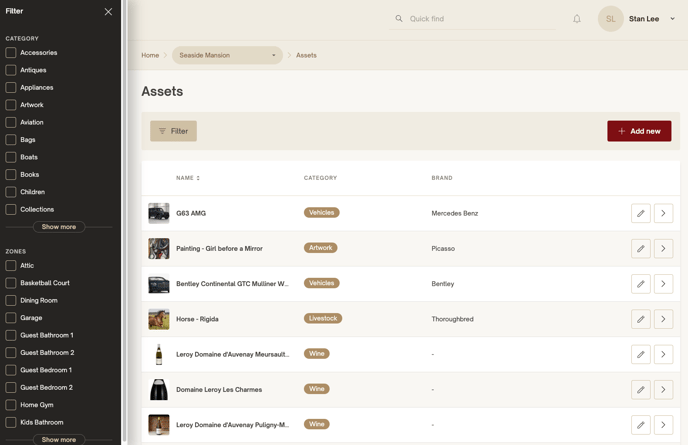
Task: Open G63 AMG details arrow
Action: point(663,213)
